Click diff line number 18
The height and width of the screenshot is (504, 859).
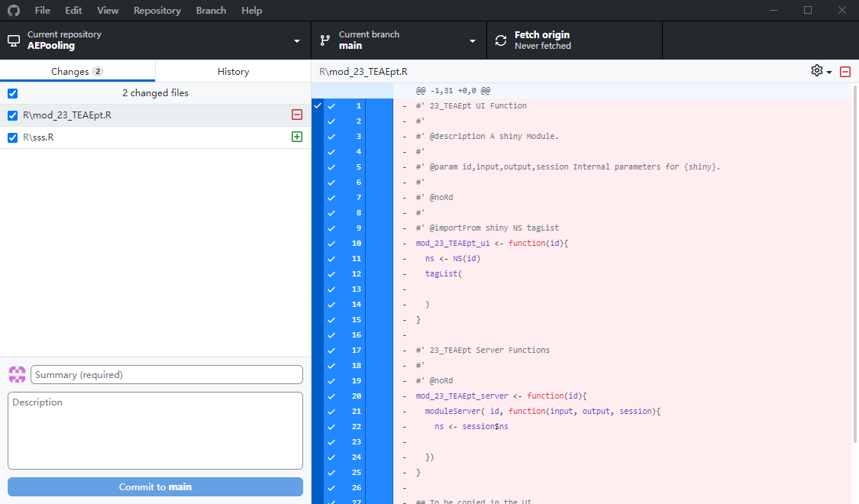coord(357,365)
